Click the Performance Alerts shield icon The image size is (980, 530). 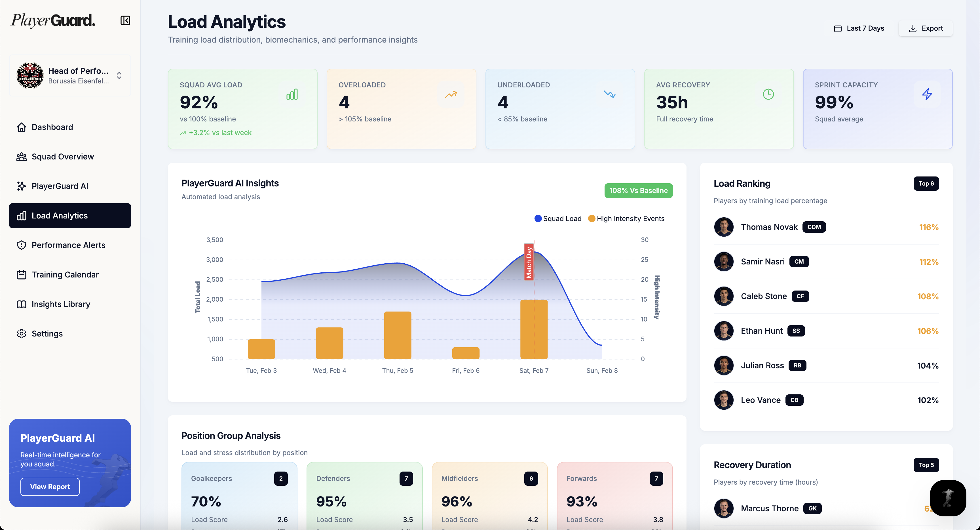pos(22,245)
